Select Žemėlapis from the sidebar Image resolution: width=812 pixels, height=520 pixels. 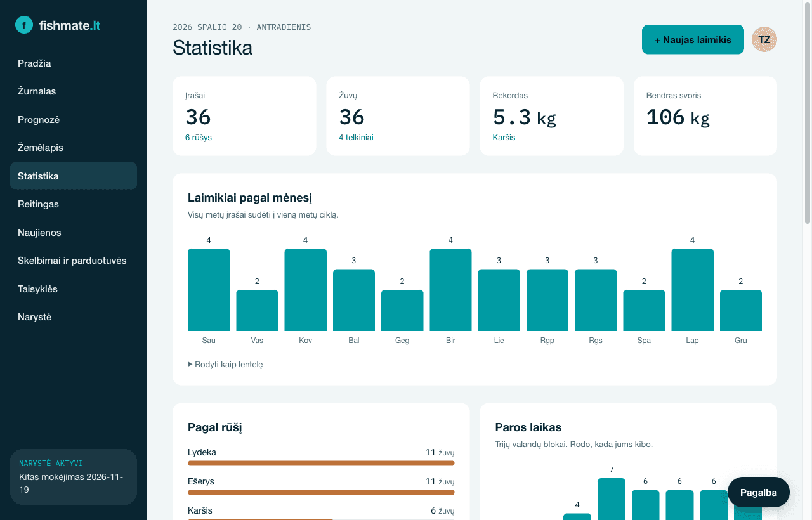(x=74, y=148)
